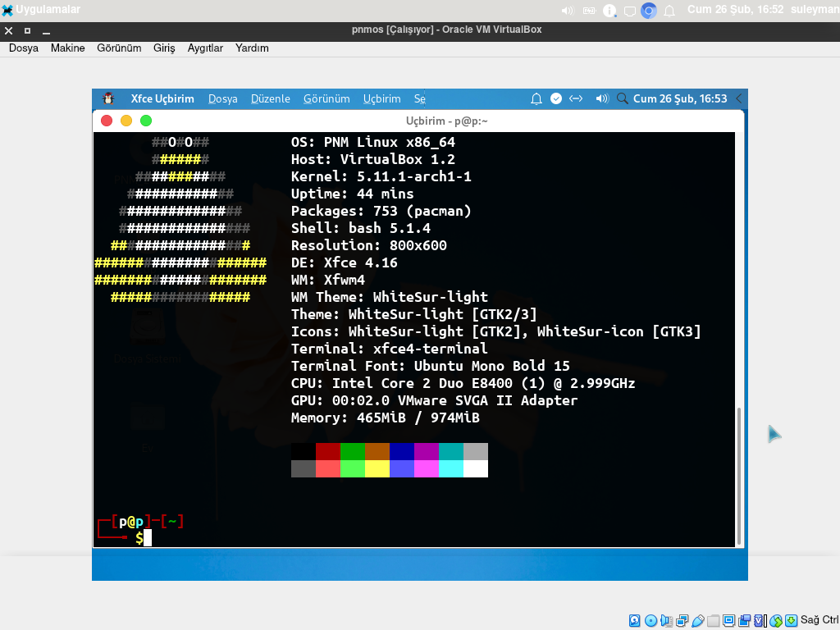Click guest panel network arrows icon
This screenshot has height=630, width=840.
pos(576,98)
